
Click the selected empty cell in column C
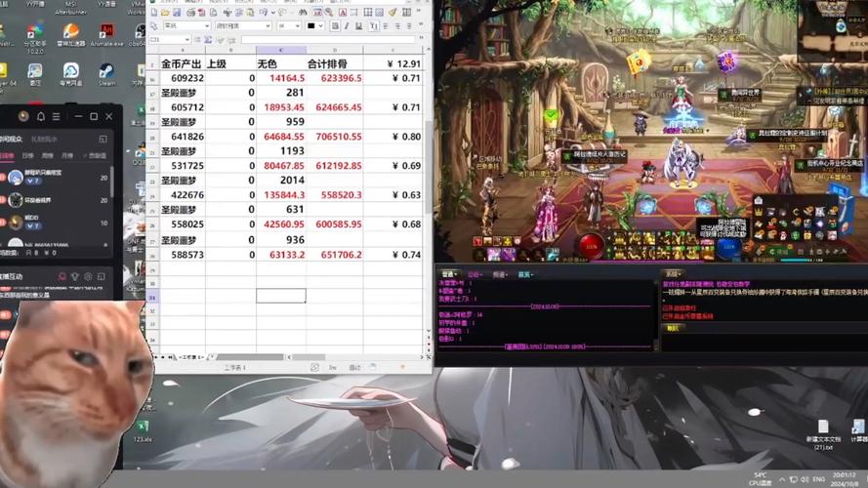pos(280,296)
